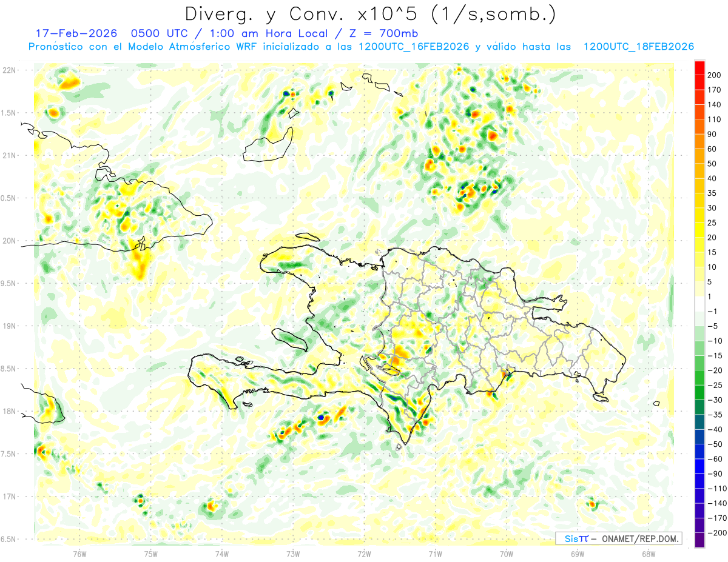Click the positive '20' colorbar value
728x562 pixels.
(x=712, y=238)
